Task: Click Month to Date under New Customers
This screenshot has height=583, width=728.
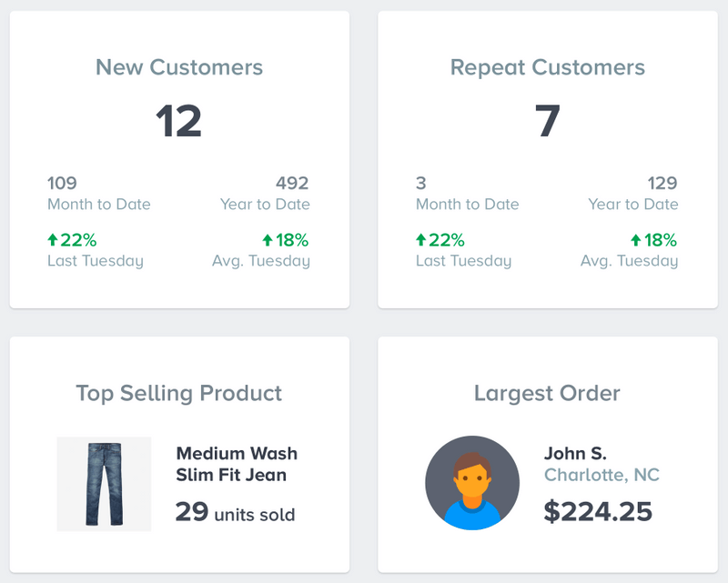Action: click(98, 205)
